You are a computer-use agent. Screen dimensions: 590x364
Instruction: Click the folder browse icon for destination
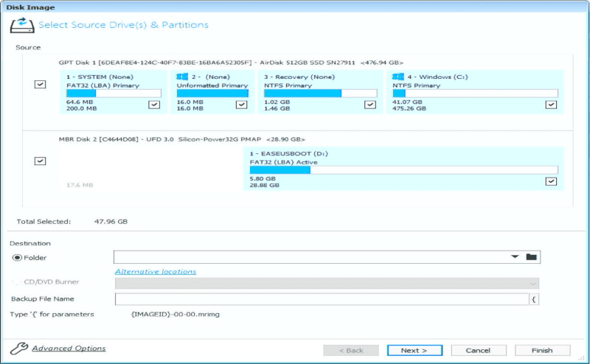coord(531,257)
